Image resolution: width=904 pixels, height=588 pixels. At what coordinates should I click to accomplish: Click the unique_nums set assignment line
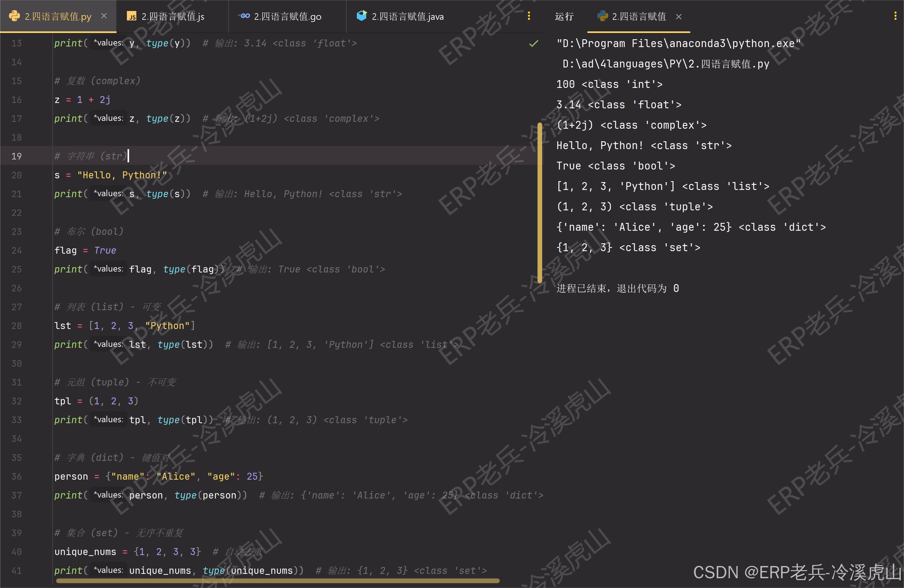[127, 552]
